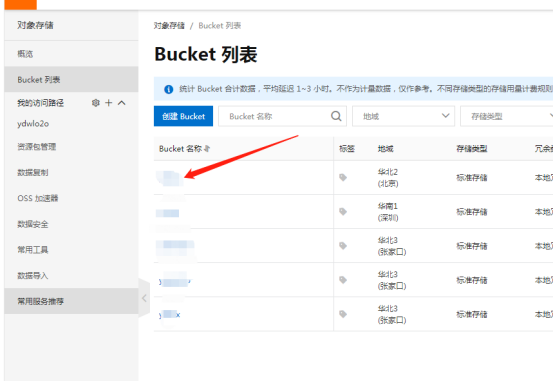This screenshot has height=381, width=554.
Task: Open the bucket in the 华南1 (深圳) row
Action: point(167,213)
